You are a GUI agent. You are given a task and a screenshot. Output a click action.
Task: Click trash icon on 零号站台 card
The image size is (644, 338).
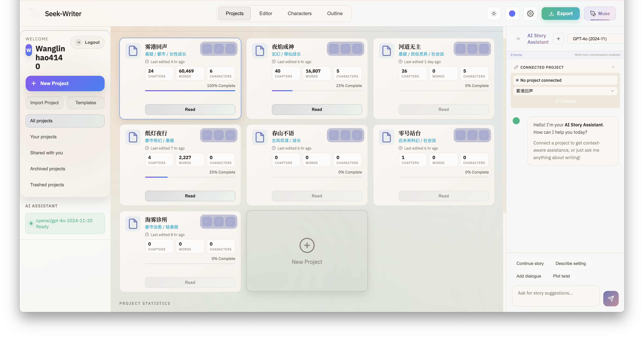[484, 135]
